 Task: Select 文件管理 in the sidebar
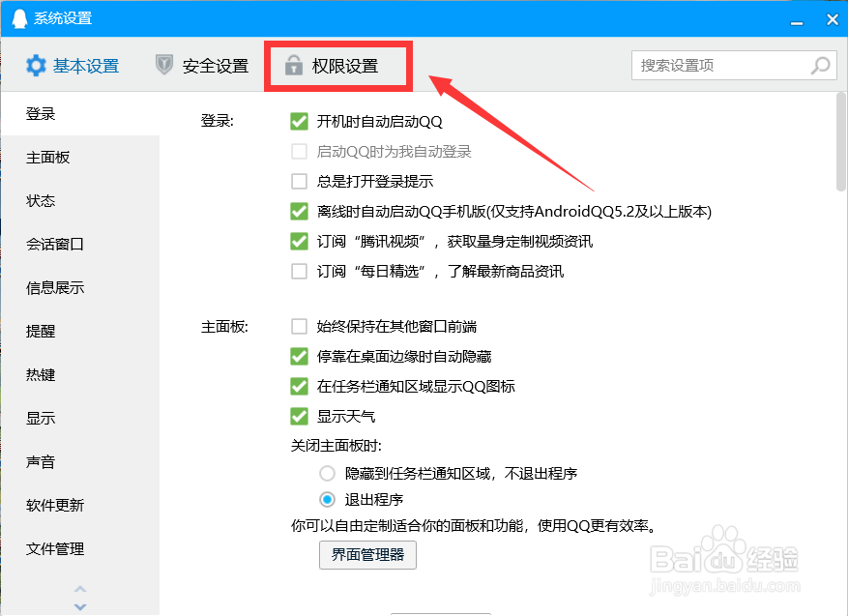click(x=80, y=549)
